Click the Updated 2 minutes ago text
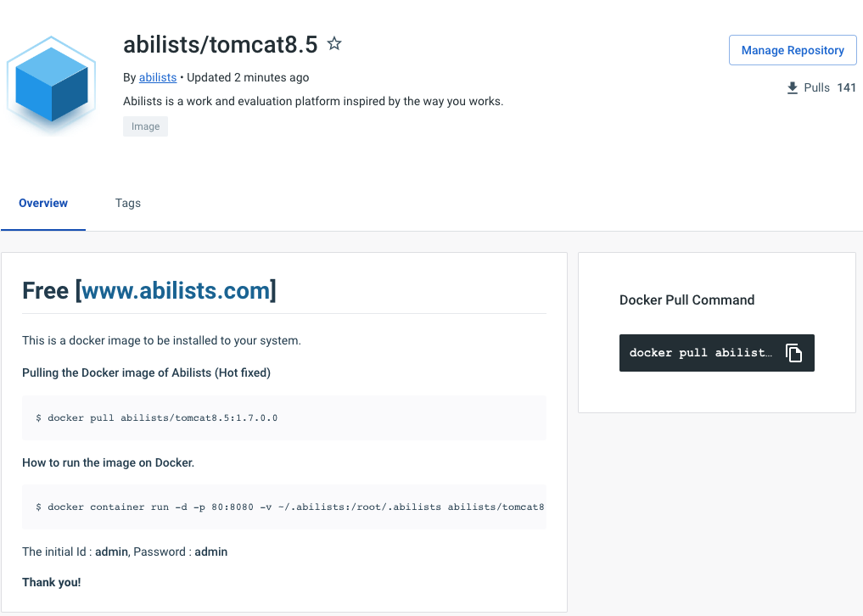 coord(248,77)
